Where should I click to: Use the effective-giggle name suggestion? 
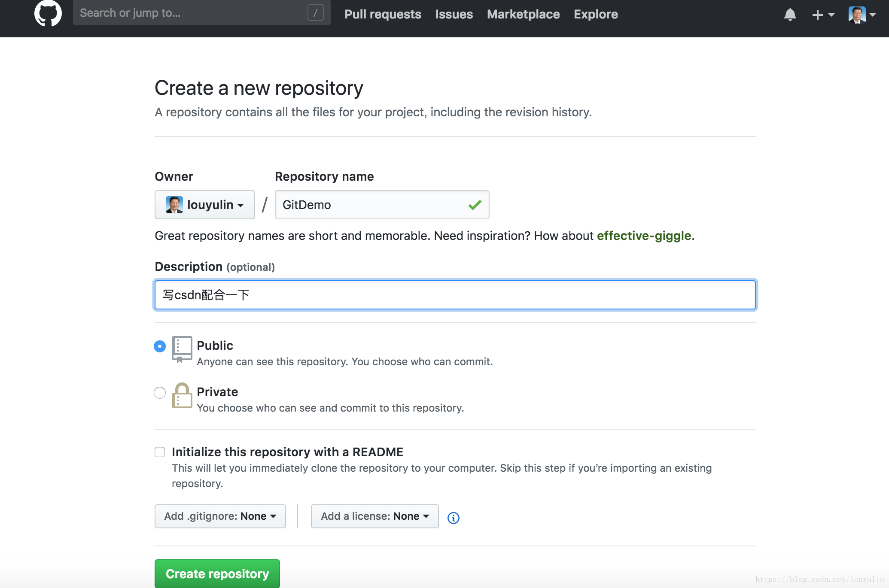pos(644,236)
